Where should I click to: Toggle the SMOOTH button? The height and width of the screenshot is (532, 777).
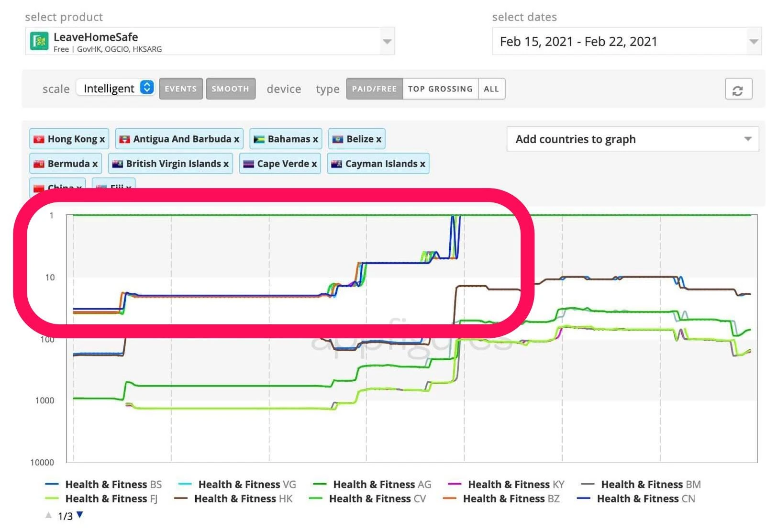click(231, 89)
